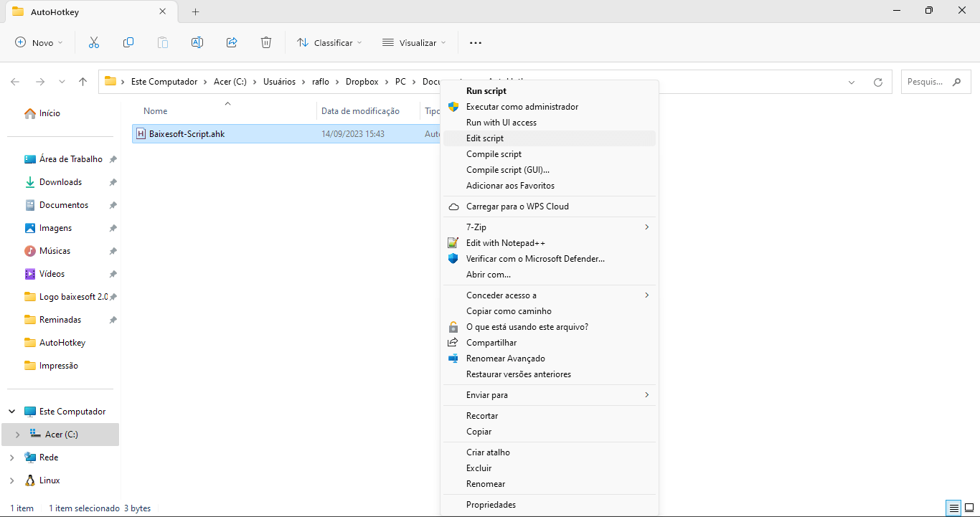Switch to large thumbnails view

[970, 508]
